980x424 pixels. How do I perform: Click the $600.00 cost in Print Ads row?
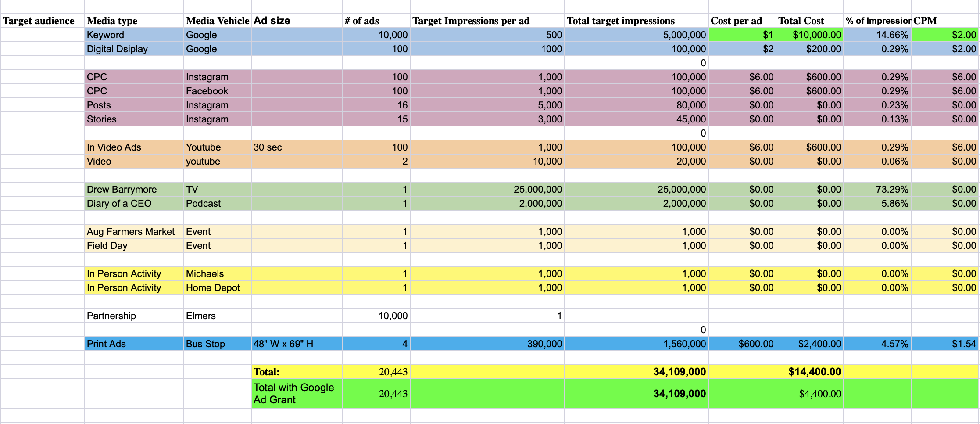(742, 344)
